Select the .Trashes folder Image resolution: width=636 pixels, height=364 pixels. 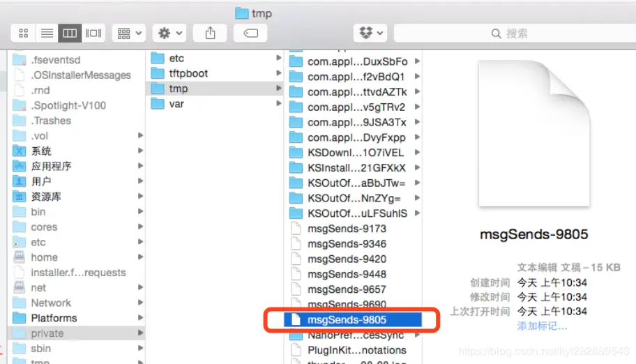76,121
